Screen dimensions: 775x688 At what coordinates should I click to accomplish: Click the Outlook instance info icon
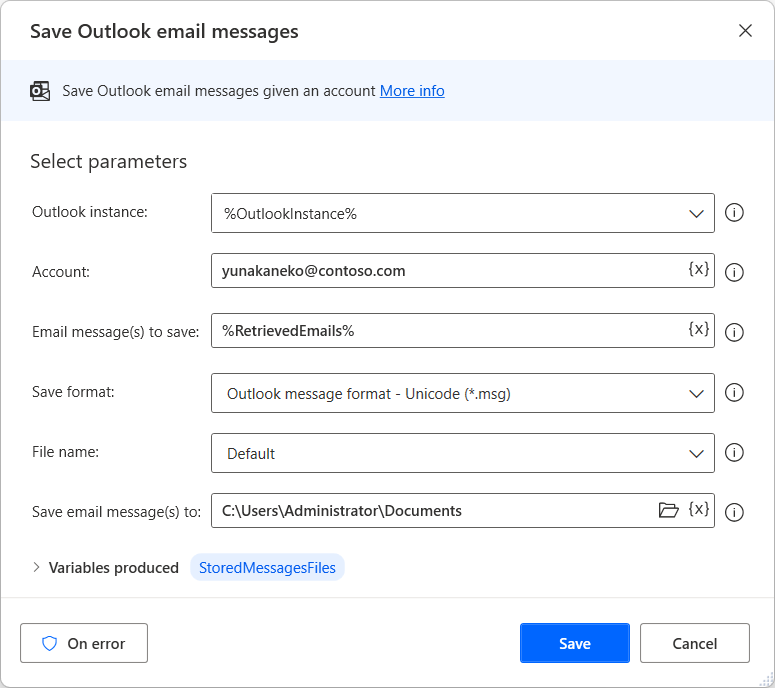pyautogui.click(x=734, y=213)
